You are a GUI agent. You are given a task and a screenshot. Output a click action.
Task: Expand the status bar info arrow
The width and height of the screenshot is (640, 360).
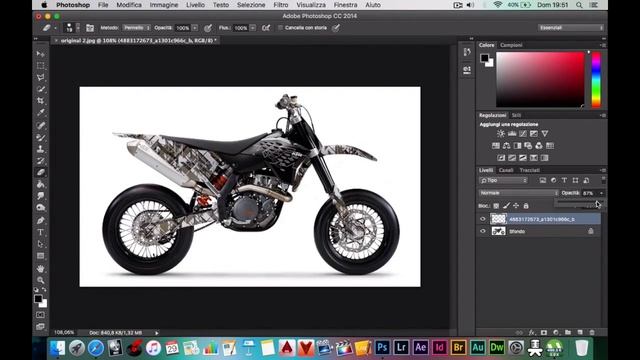click(x=157, y=333)
